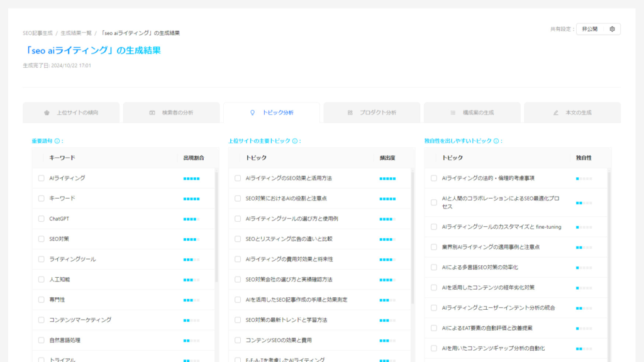644x362 pixels.
Task: Check the AIライティング keyword checkbox
Action: click(x=41, y=178)
